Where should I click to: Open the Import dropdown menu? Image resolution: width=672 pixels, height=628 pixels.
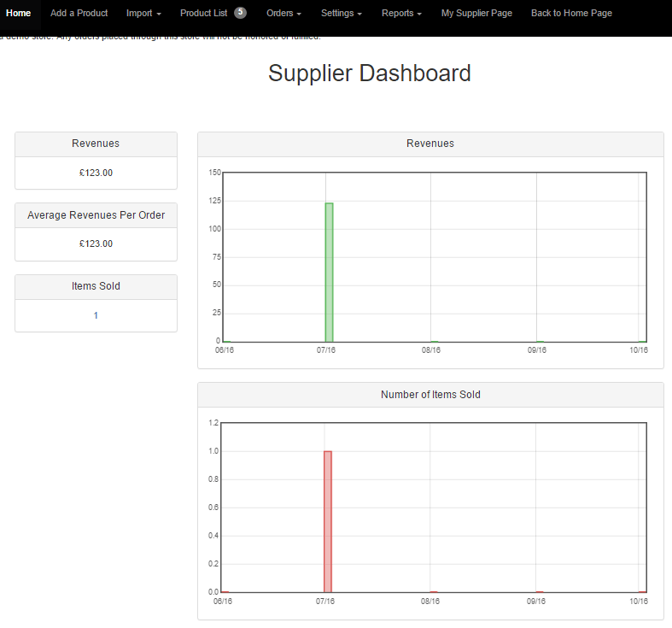pos(143,14)
